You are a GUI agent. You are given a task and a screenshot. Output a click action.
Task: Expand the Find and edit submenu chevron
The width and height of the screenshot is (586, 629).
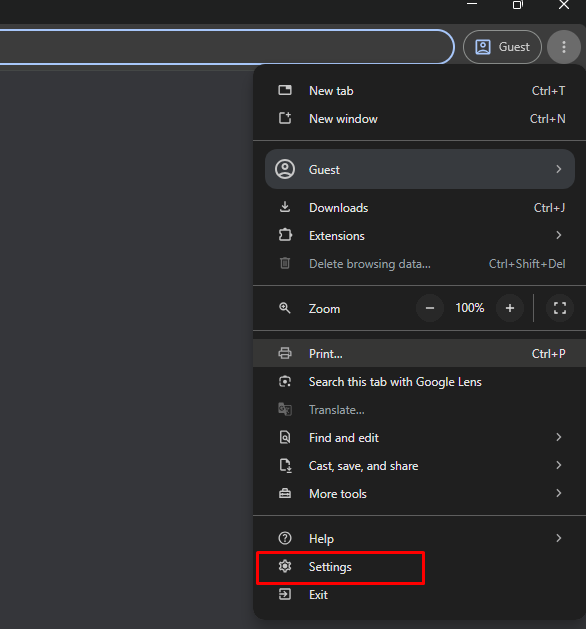point(559,437)
